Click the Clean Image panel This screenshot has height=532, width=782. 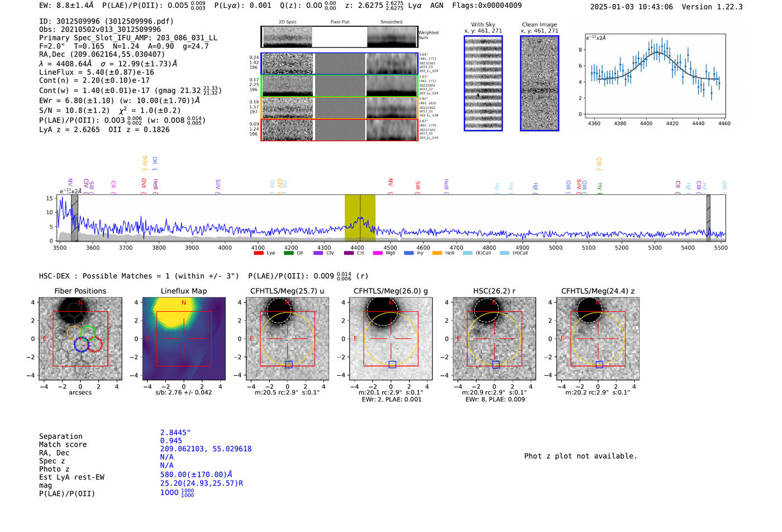[540, 83]
